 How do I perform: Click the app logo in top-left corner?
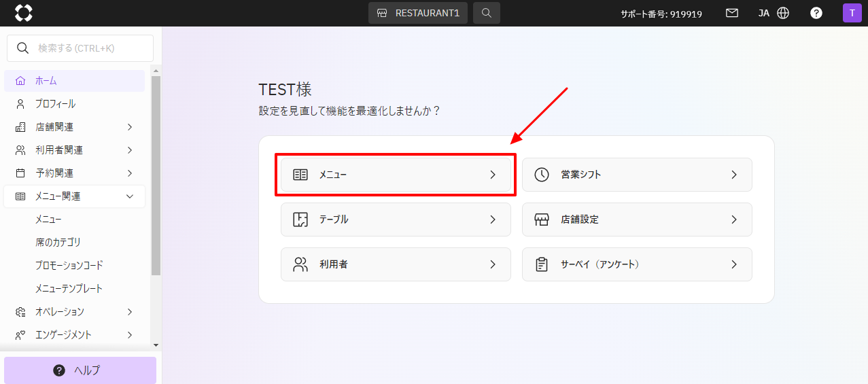(x=24, y=13)
